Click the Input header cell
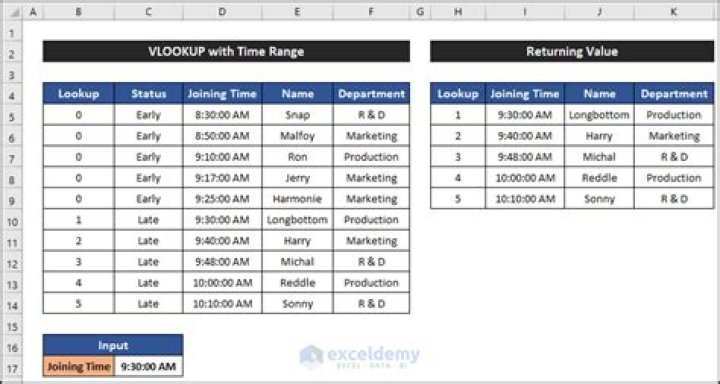 pos(113,345)
